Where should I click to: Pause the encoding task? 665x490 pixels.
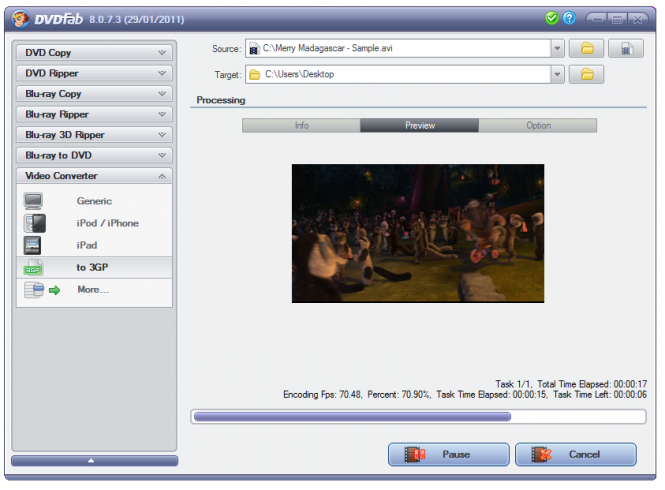(449, 454)
